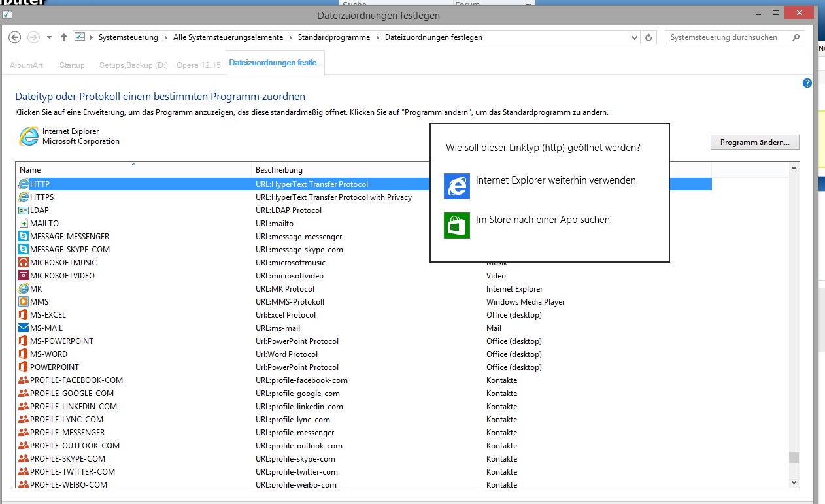Click the Programm ändern button
The width and height of the screenshot is (825, 504).
point(754,142)
